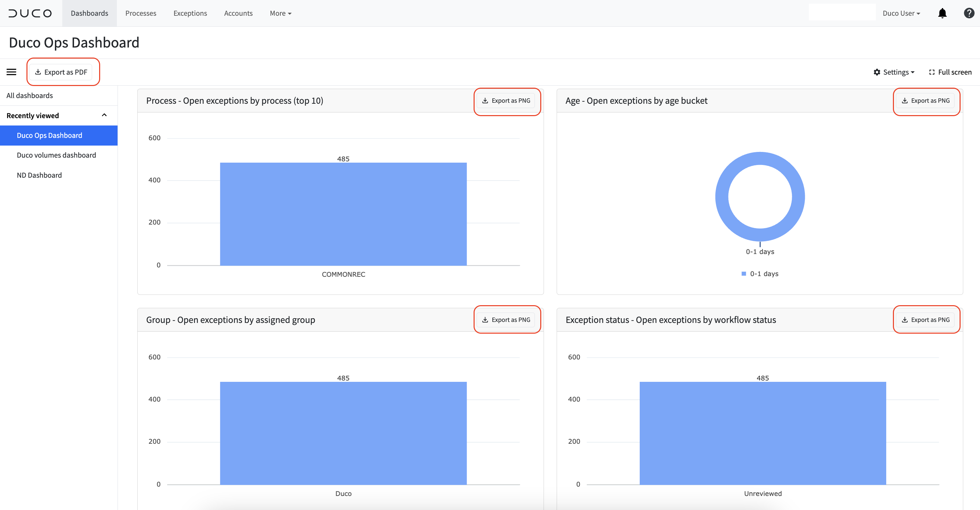Click the Age chart panel title

pyautogui.click(x=636, y=101)
